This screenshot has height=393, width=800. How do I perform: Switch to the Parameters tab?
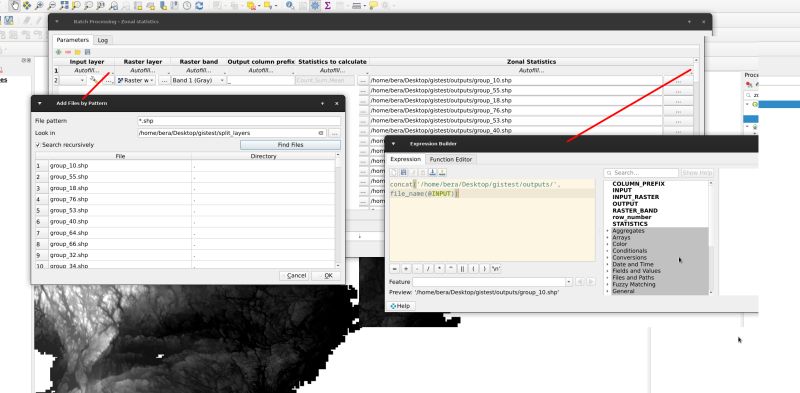(72, 40)
